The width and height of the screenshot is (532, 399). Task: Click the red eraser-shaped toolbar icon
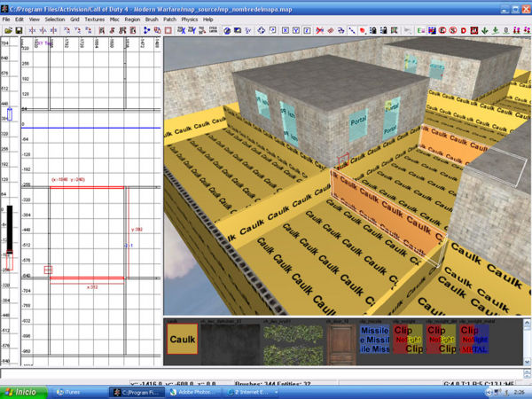click(331, 30)
